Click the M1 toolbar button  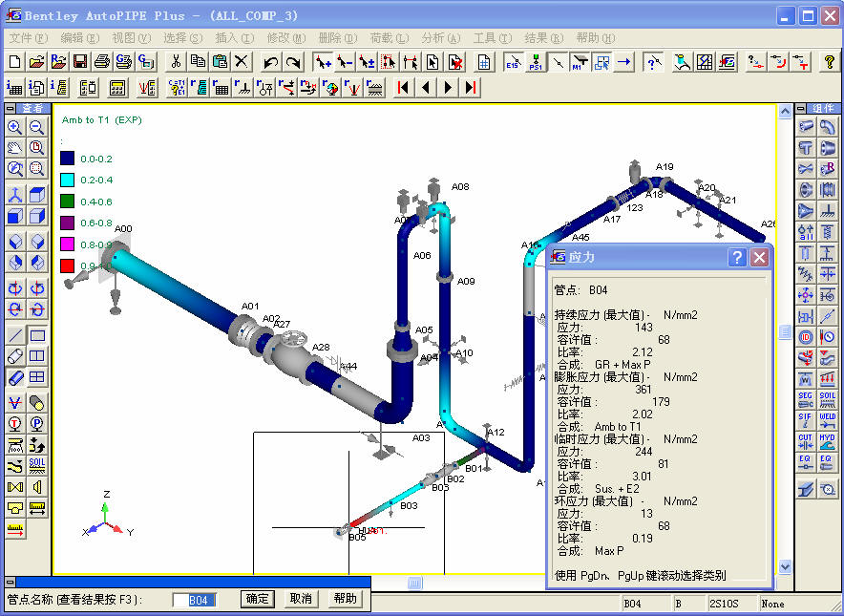click(580, 62)
